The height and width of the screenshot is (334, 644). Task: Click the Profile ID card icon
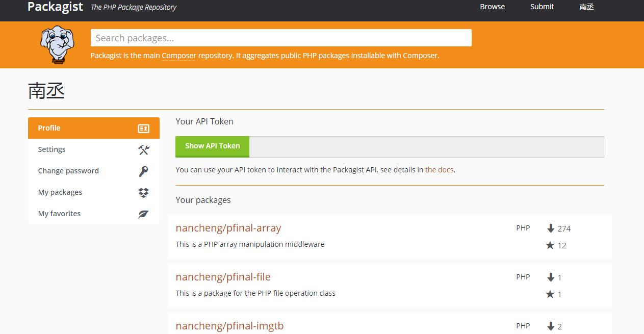coord(144,129)
